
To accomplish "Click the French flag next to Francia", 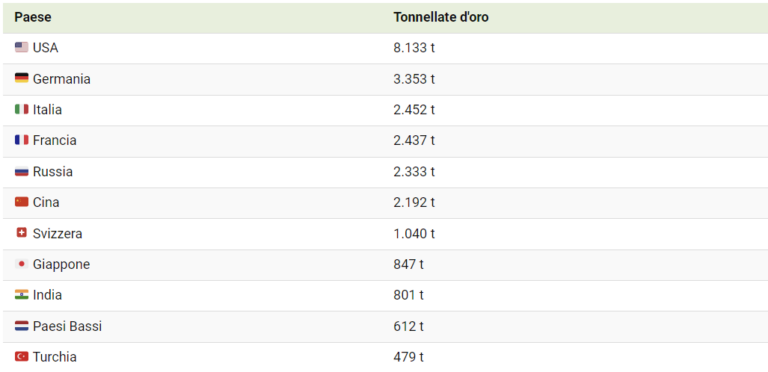I will coord(22,140).
